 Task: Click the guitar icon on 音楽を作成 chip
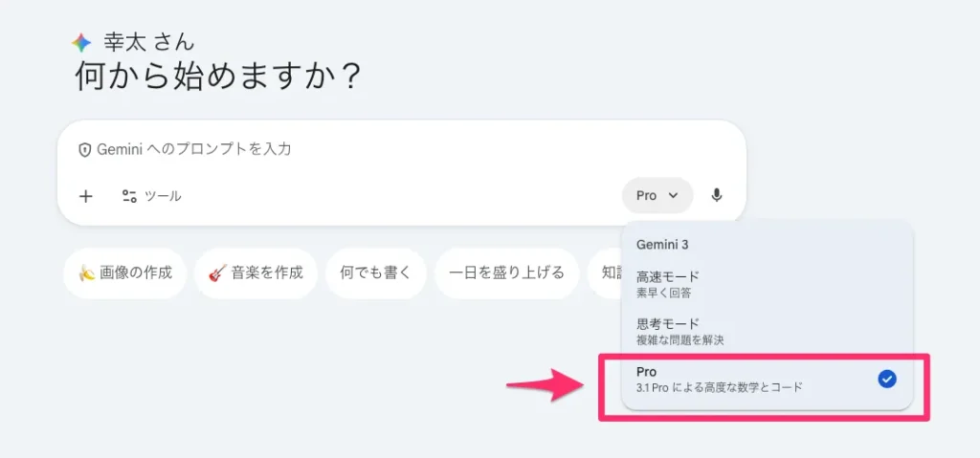pyautogui.click(x=216, y=273)
